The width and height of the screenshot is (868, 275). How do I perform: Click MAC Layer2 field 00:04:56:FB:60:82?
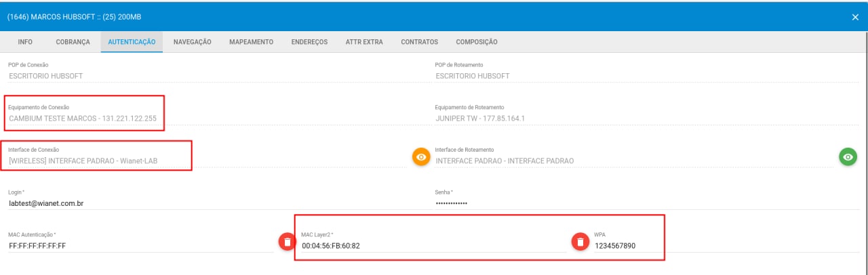434,245
